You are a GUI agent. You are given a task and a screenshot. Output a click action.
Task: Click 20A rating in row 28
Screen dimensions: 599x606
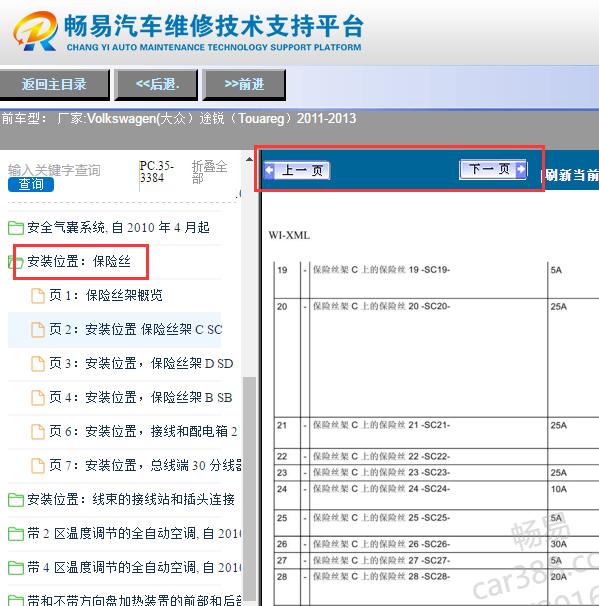(x=559, y=577)
